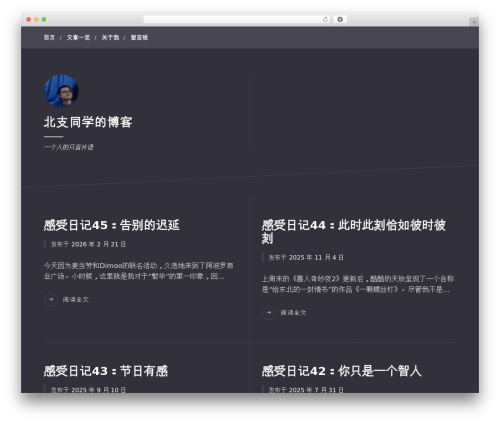This screenshot has height=423, width=500.
Task: Open a new tab with plus button
Action: 474,22
